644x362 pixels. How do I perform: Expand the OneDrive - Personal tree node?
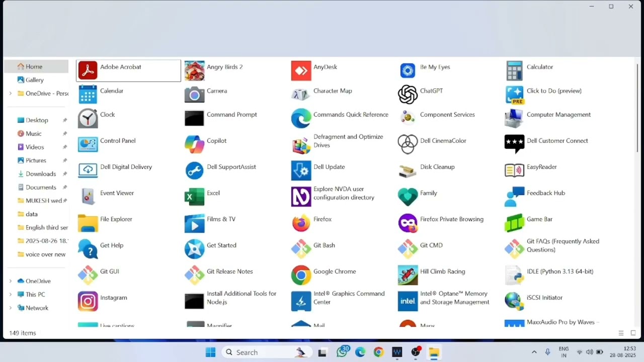point(11,93)
